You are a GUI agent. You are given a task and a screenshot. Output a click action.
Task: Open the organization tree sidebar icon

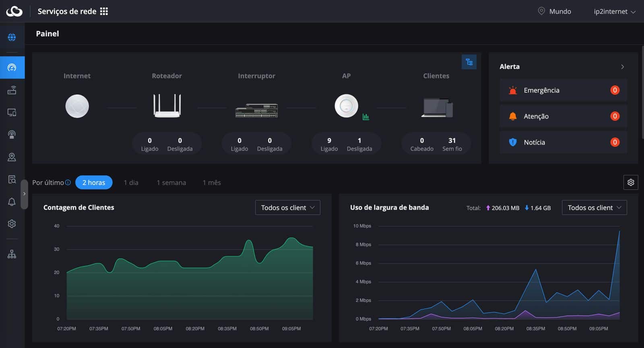(12, 254)
